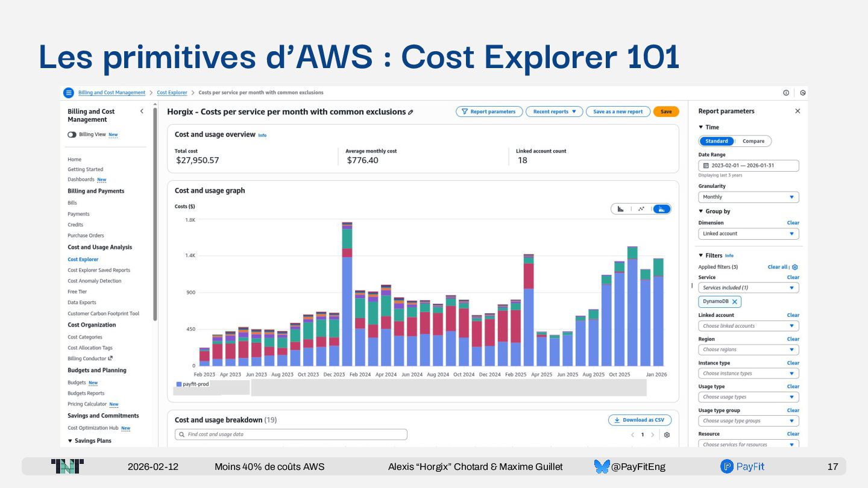
Task: Open the Choose regions dropdown
Action: click(x=749, y=349)
